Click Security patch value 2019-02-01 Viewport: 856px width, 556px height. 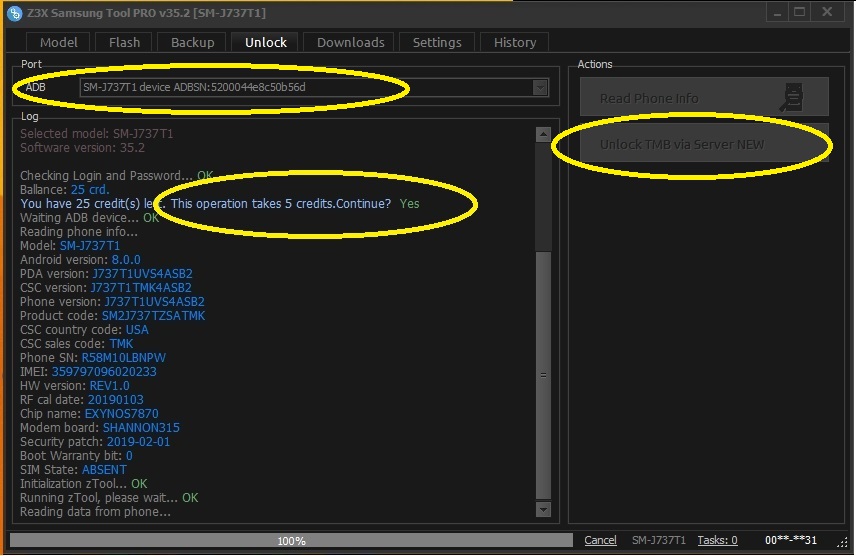click(x=138, y=442)
